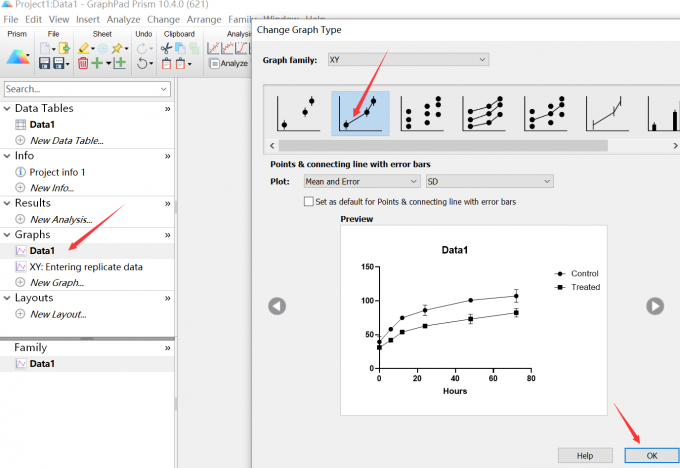This screenshot has height=468, width=680.
Task: Click the paste special clipboard icon
Action: click(x=180, y=64)
